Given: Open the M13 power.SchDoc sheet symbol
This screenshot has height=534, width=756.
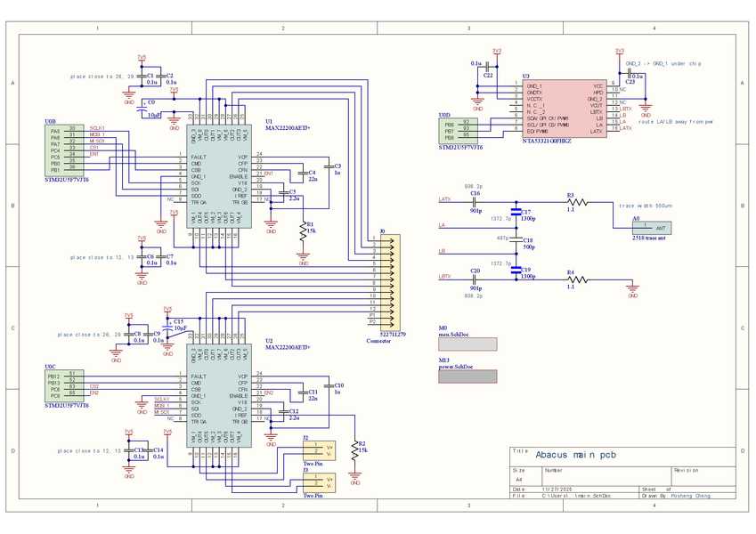Looking at the screenshot, I should click(x=467, y=376).
